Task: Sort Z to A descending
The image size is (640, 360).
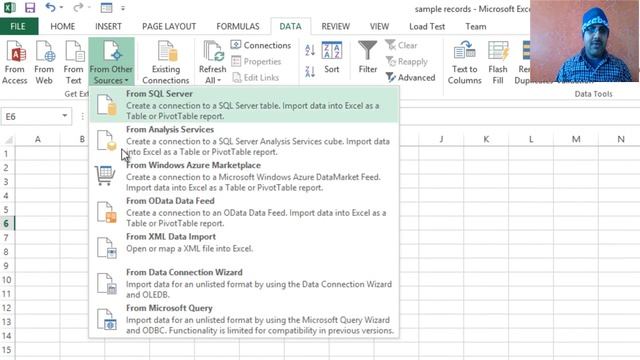Action: [x=310, y=72]
